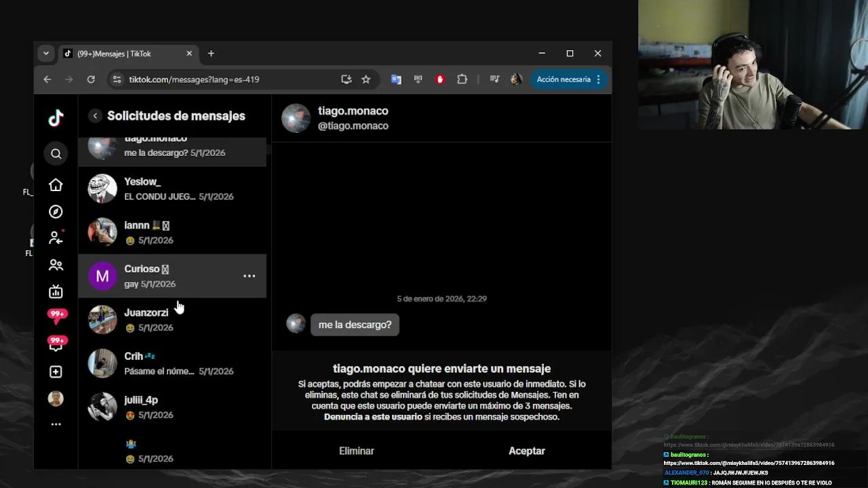Open the LIVE icon in sidebar
This screenshot has height=488, width=868.
(56, 291)
